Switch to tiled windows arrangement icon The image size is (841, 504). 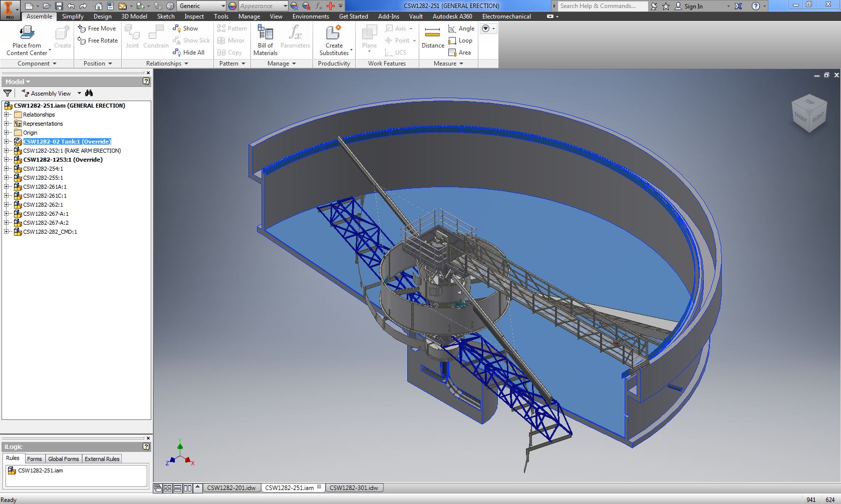[x=168, y=488]
